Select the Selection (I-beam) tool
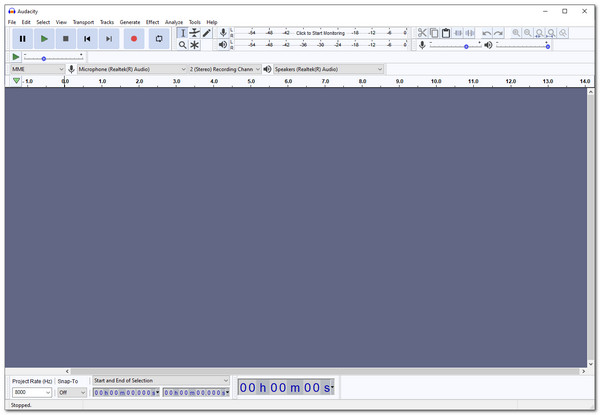The height and width of the screenshot is (415, 600). (x=183, y=33)
